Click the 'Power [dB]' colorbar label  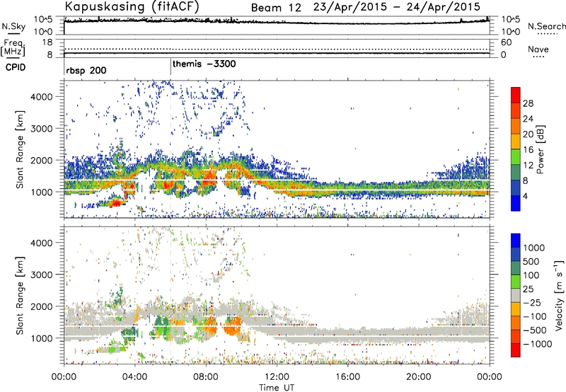tap(541, 149)
